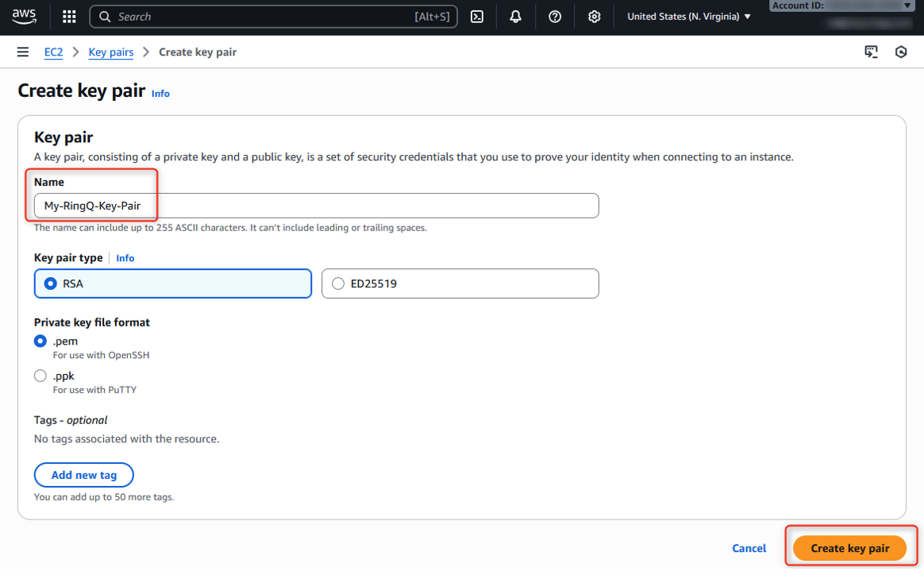Open the help question mark icon
Viewport: 924px width, 575px height.
(555, 16)
